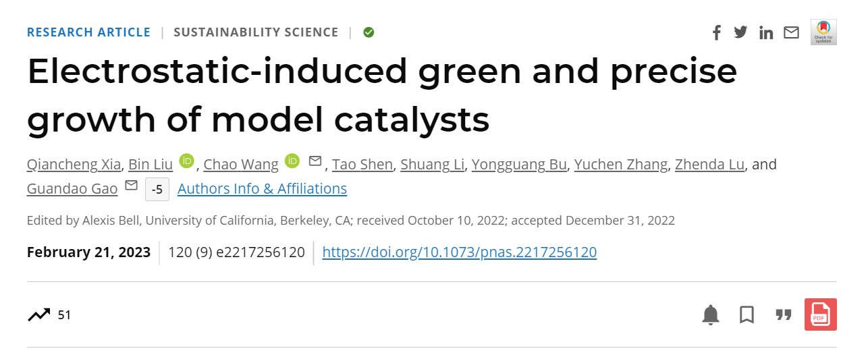This screenshot has width=868, height=357.
Task: Expand Authors Info & Affiliations
Action: (262, 188)
